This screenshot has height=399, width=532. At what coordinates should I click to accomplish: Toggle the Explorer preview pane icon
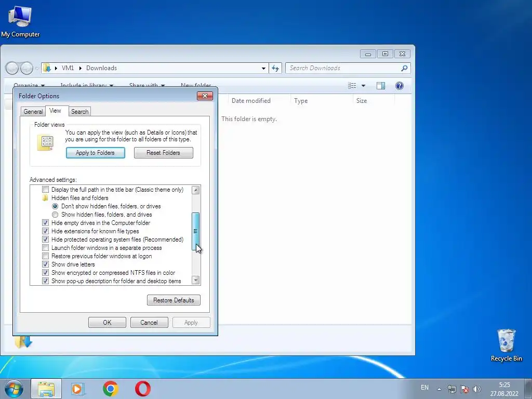[381, 86]
